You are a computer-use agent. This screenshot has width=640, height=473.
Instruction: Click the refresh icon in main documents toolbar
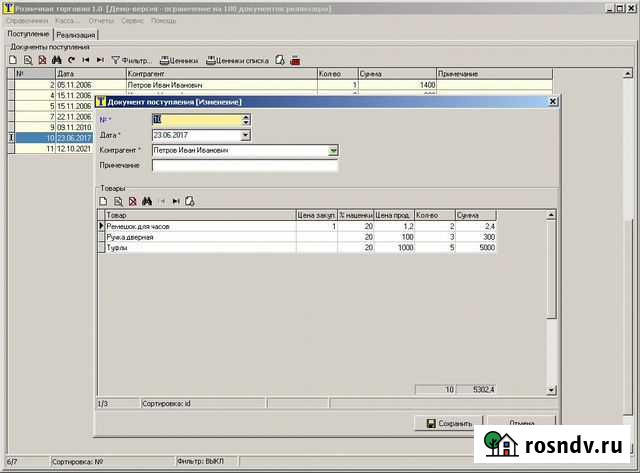[x=71, y=60]
